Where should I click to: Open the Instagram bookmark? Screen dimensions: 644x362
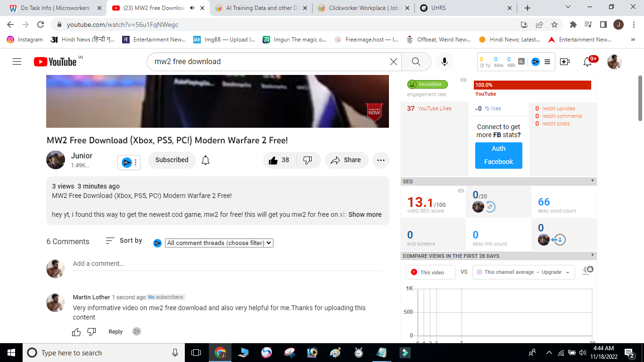pos(25,40)
